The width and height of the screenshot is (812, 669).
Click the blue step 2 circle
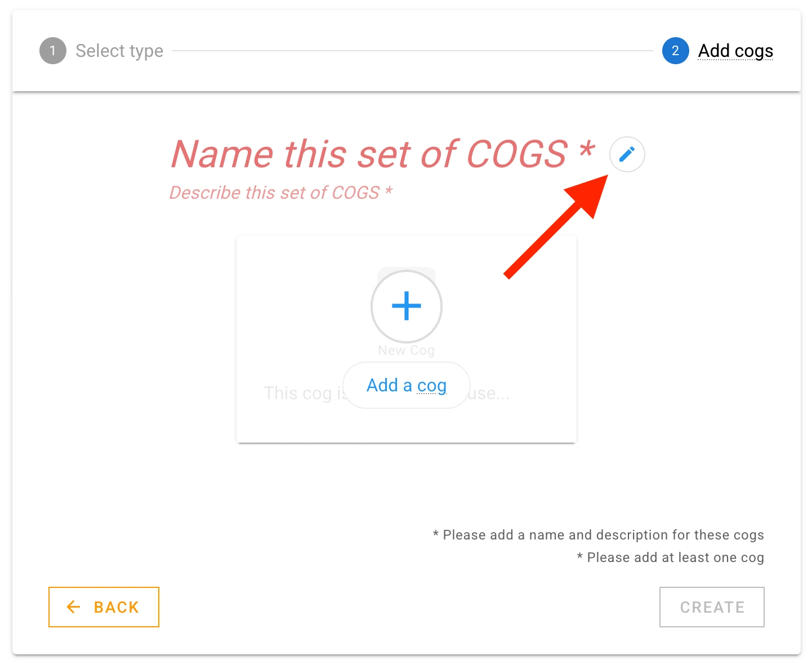tap(675, 51)
